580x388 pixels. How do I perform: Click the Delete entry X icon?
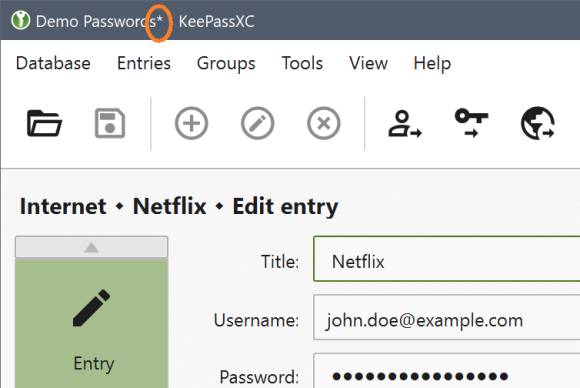(x=324, y=123)
